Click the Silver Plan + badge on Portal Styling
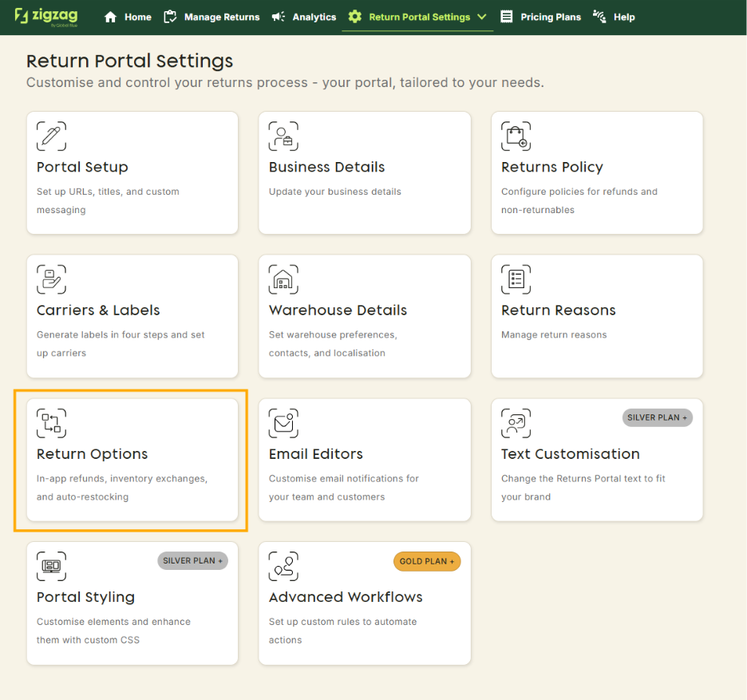The width and height of the screenshot is (747, 700). coord(192,561)
